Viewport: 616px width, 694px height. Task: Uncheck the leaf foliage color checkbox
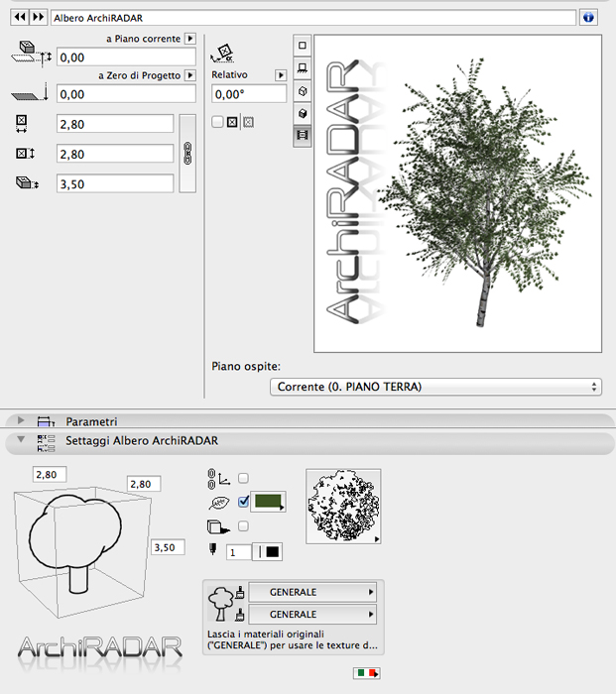tap(243, 502)
